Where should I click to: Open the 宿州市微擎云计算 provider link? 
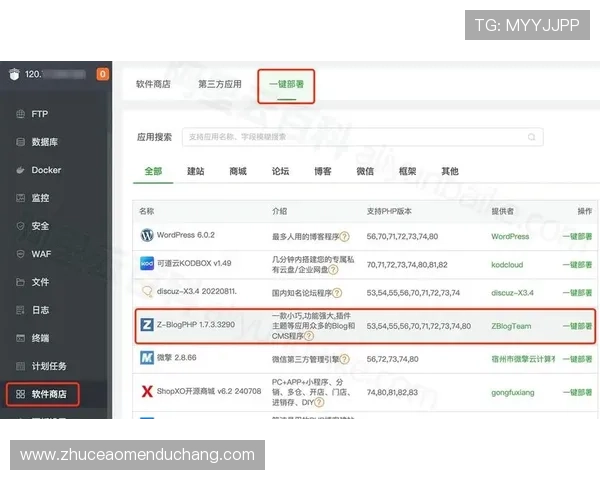(523, 359)
